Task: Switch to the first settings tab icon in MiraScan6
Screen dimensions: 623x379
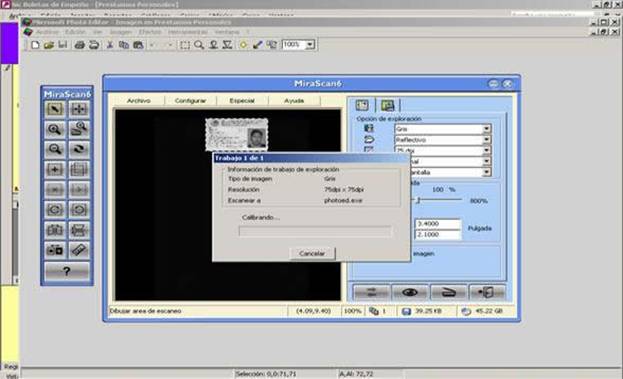Action: (x=362, y=105)
